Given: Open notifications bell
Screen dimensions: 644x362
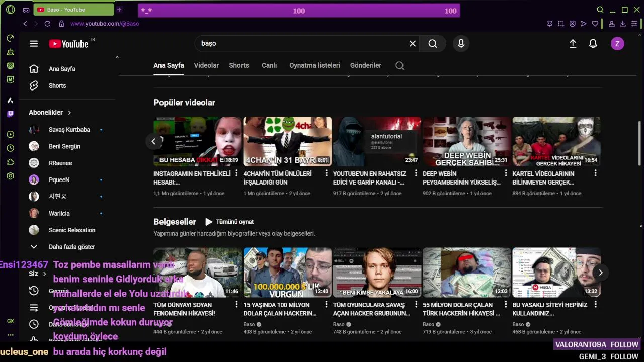Looking at the screenshot, I should [x=593, y=44].
